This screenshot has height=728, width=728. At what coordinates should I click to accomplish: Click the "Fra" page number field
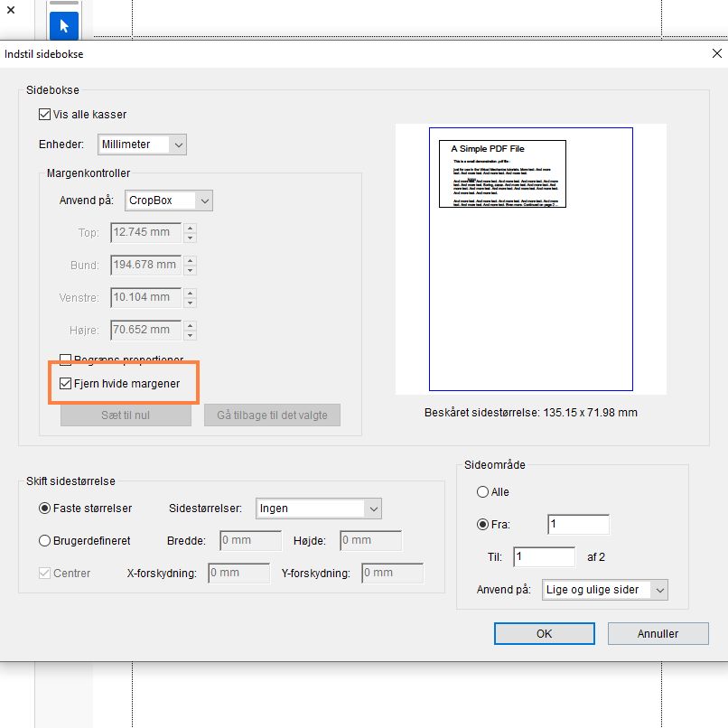578,524
